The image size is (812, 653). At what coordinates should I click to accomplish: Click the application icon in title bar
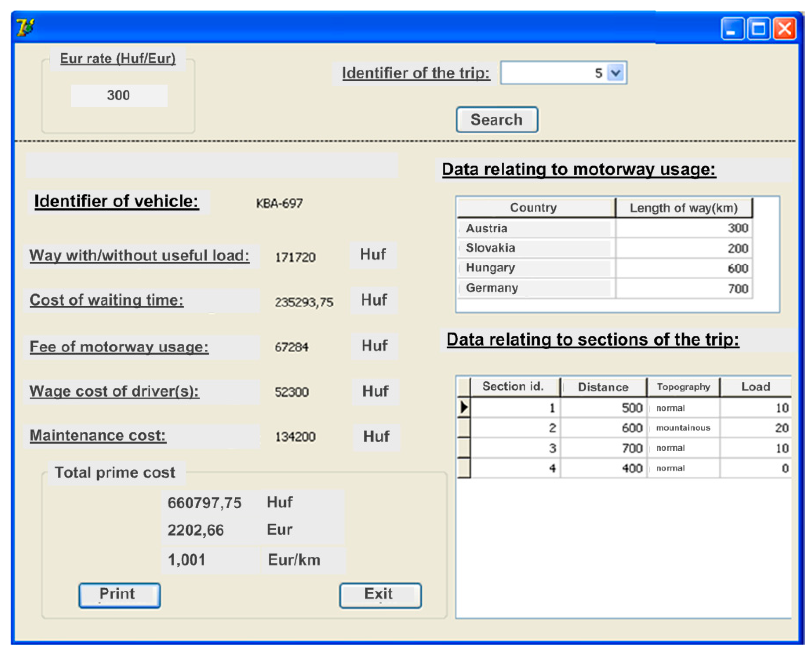pyautogui.click(x=25, y=27)
